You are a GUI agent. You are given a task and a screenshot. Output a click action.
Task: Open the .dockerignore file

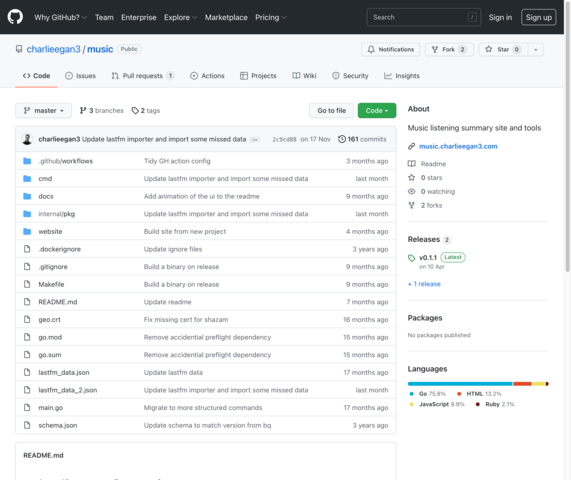pyautogui.click(x=60, y=249)
